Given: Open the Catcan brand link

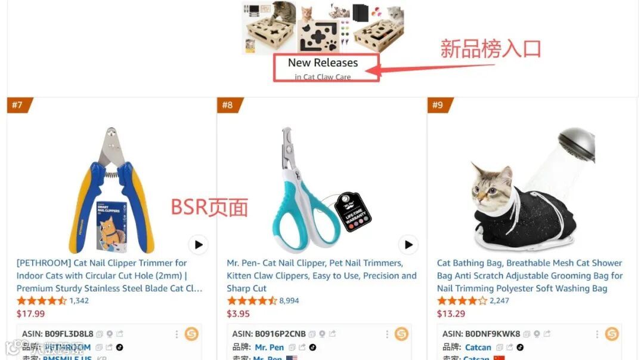Looking at the screenshot, I should pos(478,347).
